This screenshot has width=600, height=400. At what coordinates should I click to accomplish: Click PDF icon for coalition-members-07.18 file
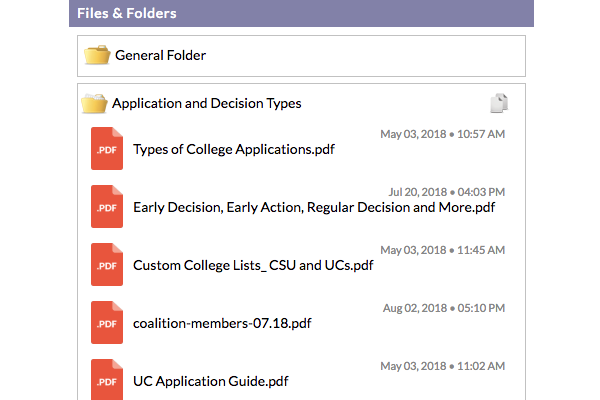(x=107, y=323)
